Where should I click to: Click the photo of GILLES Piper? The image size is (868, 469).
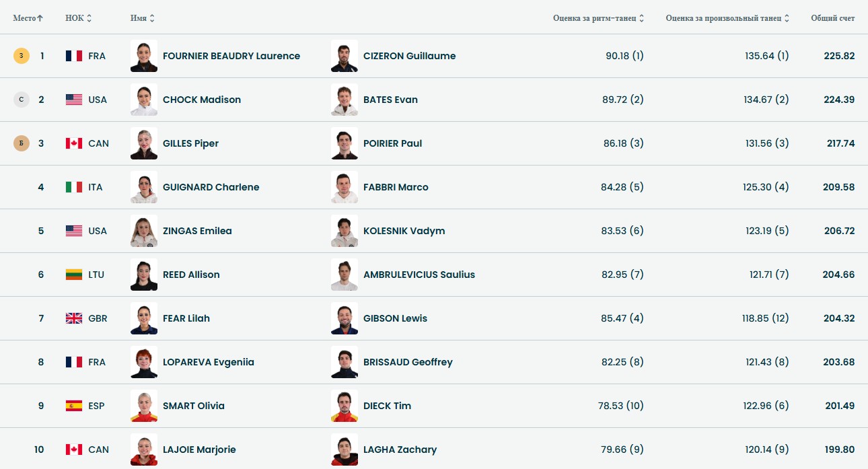144,143
